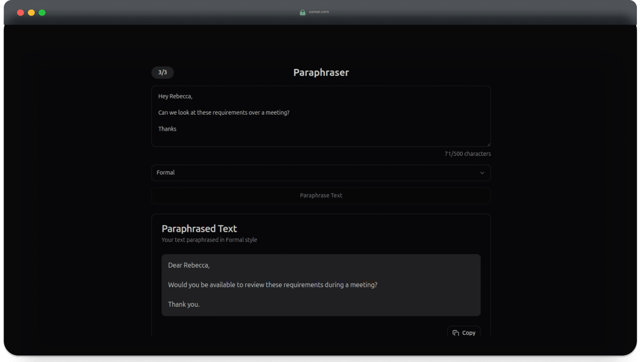This screenshot has height=362, width=644.
Task: Click the "Thank you." line in the result
Action: click(184, 304)
